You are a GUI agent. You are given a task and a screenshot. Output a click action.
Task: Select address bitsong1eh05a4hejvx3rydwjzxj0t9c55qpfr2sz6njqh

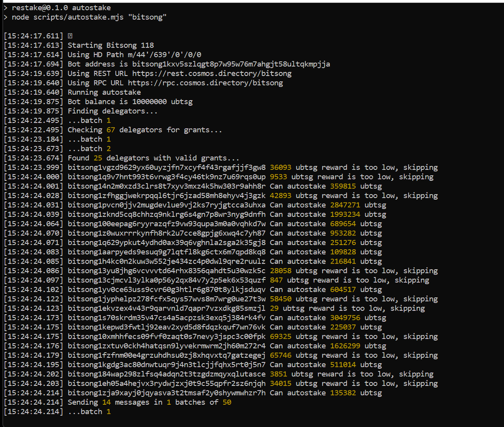click(x=167, y=383)
